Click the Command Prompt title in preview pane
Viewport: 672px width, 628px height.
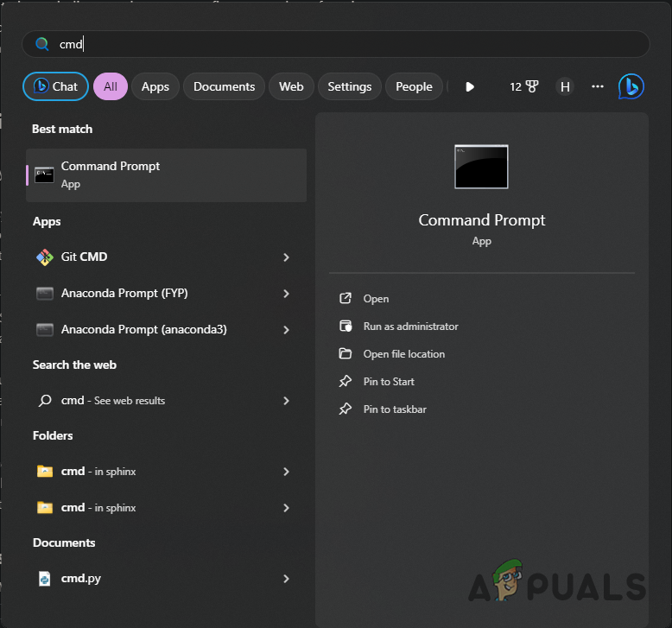[482, 220]
